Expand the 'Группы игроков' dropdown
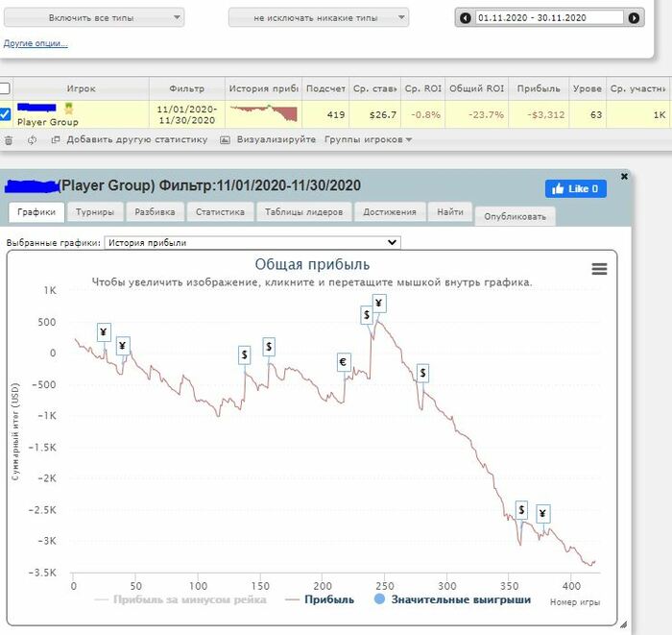 (368, 140)
